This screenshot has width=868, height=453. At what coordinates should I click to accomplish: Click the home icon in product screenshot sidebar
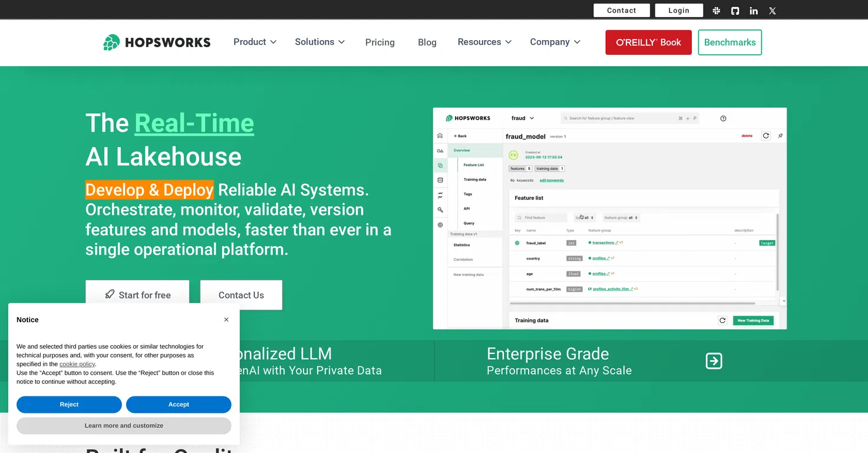point(440,136)
